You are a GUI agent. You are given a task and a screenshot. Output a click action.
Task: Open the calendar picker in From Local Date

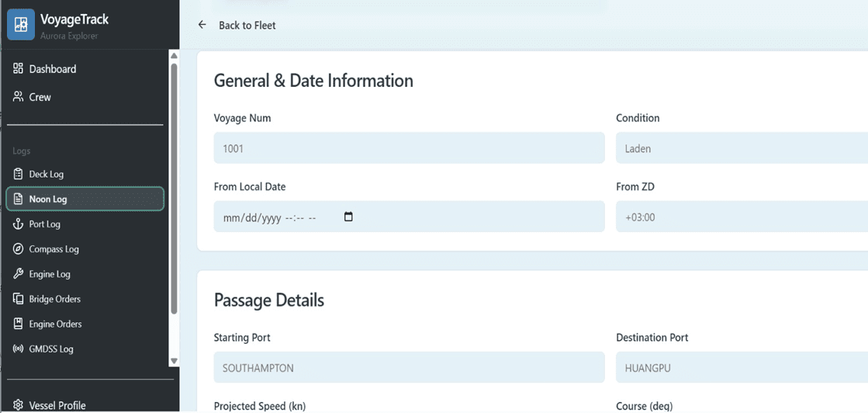pos(348,217)
